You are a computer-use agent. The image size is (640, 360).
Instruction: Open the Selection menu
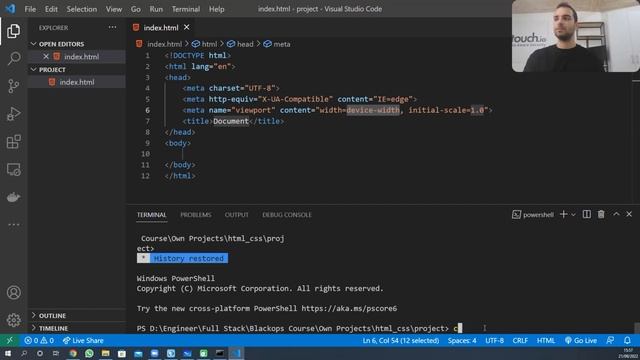point(82,9)
